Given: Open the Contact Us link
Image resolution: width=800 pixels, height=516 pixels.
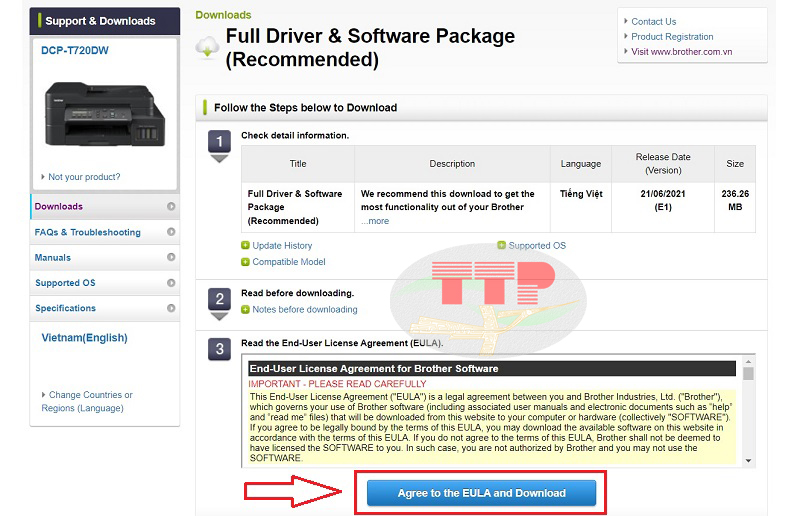Looking at the screenshot, I should 654,21.
